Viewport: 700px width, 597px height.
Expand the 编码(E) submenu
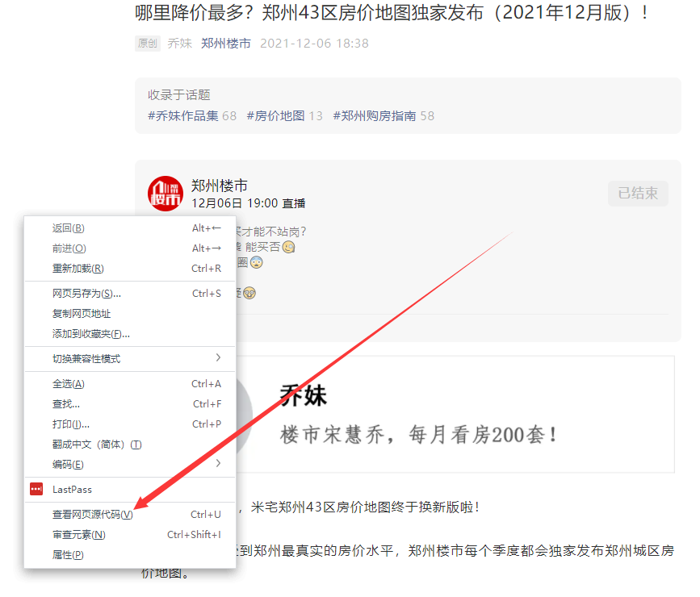click(69, 462)
